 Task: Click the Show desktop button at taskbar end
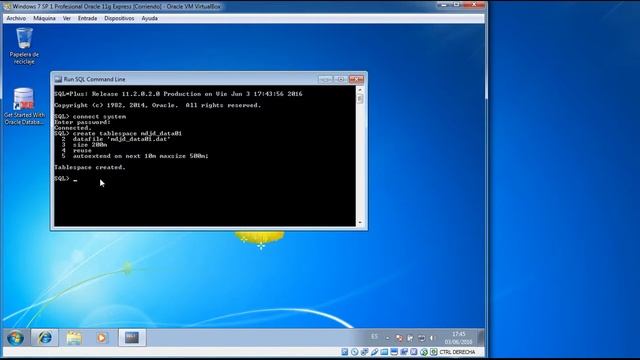481,338
